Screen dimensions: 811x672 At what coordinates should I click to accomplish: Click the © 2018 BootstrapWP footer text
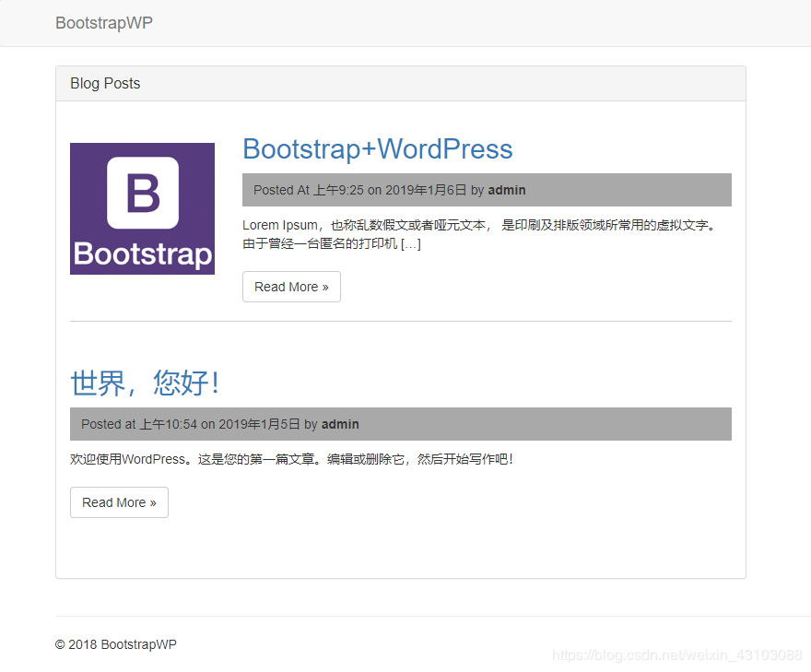point(116,644)
